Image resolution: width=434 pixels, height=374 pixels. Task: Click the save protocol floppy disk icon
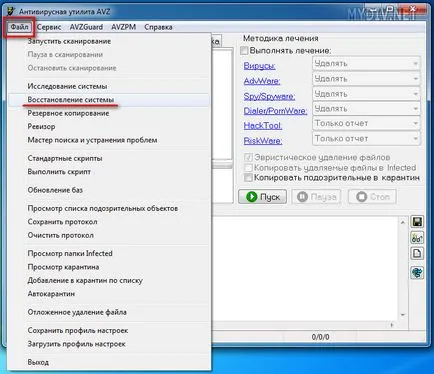(417, 222)
